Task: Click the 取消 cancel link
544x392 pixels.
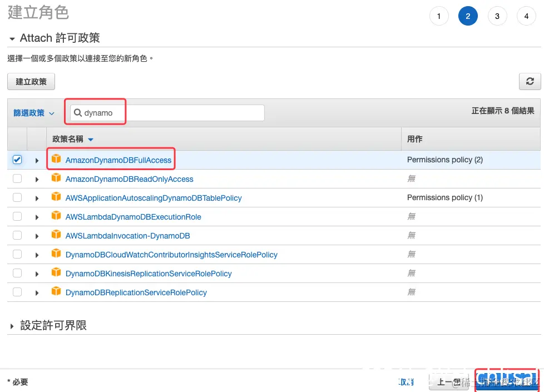Action: 406,382
